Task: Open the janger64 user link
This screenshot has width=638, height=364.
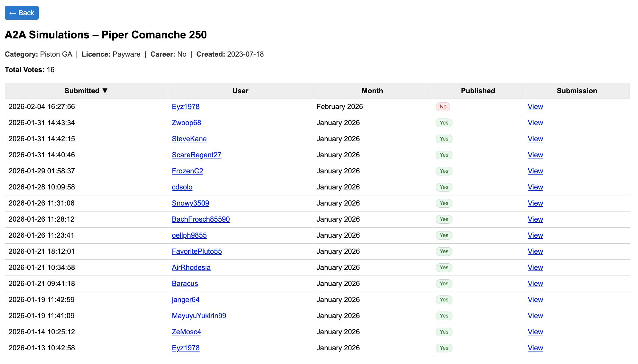Action: [186, 300]
